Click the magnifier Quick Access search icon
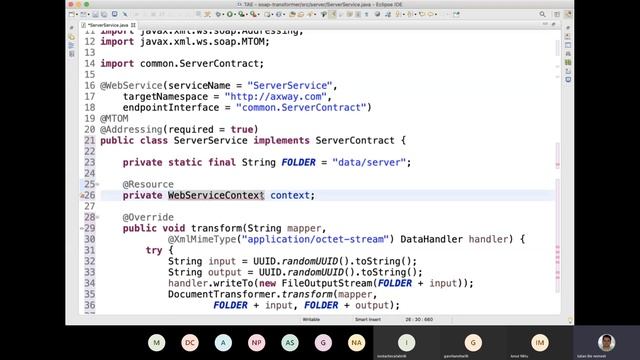 click(542, 14)
